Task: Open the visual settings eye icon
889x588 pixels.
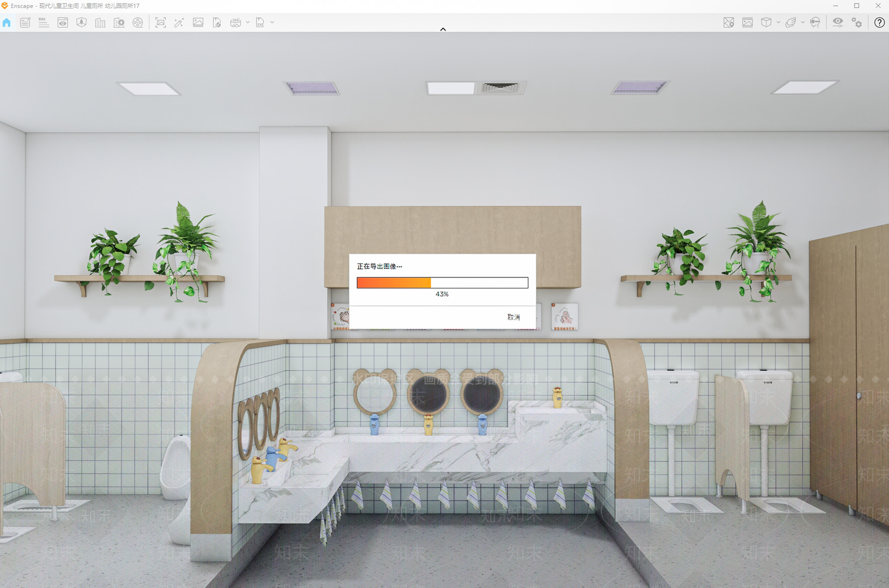Action: (838, 23)
